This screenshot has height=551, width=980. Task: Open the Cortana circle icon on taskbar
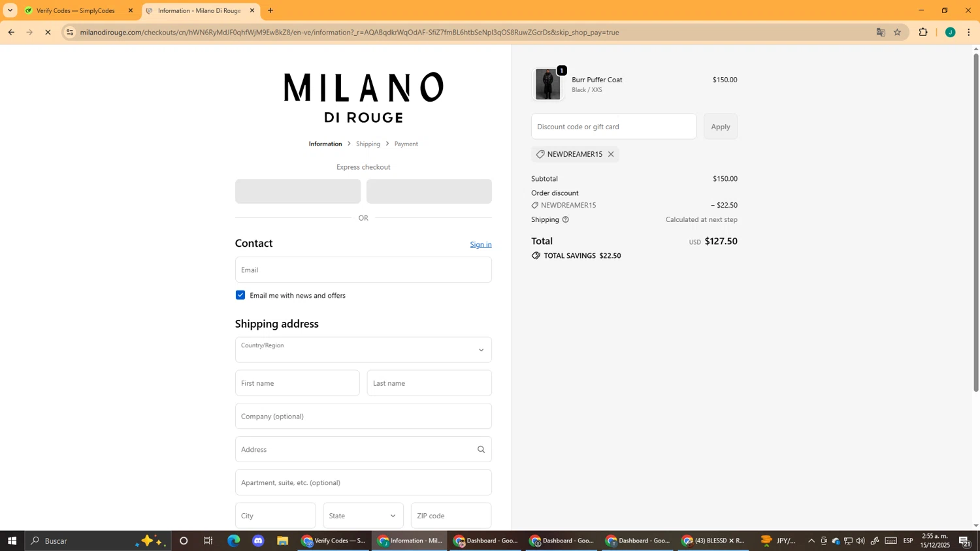[184, 541]
